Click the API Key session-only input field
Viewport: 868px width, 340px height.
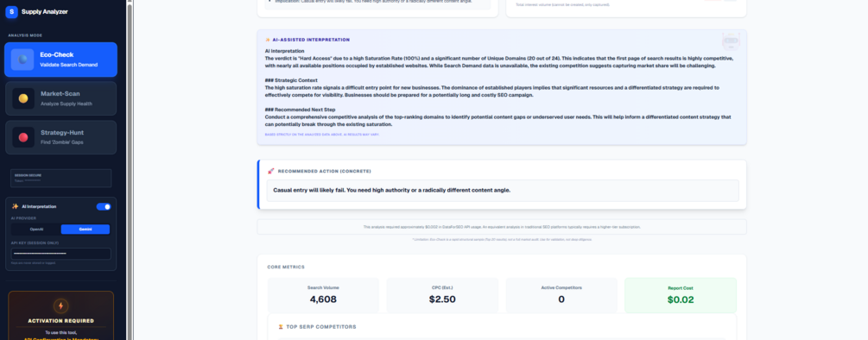(x=61, y=254)
